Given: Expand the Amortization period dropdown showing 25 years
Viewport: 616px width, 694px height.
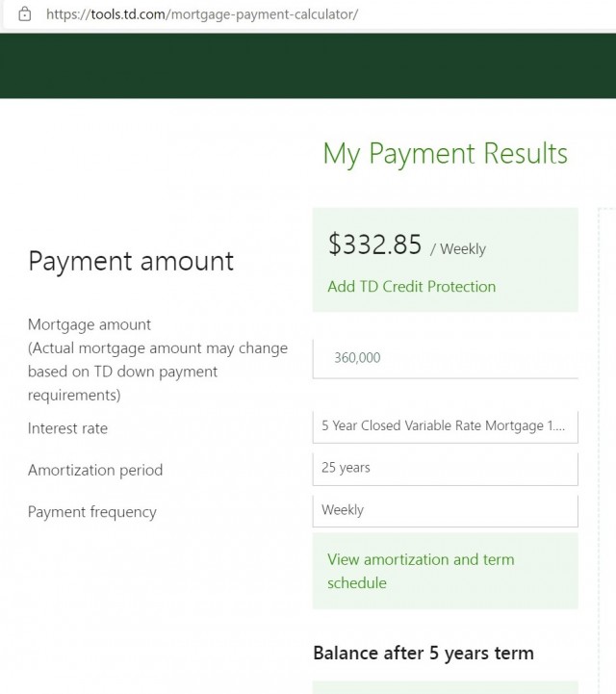Looking at the screenshot, I should click(445, 469).
